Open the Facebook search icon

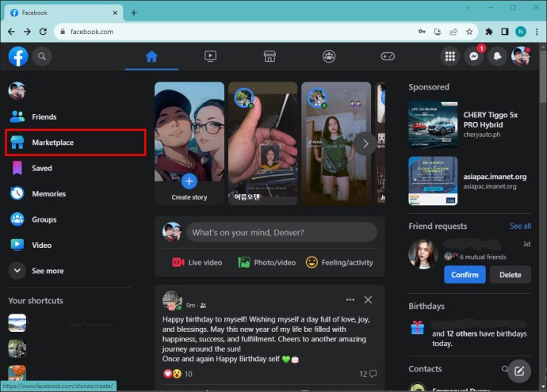(42, 56)
